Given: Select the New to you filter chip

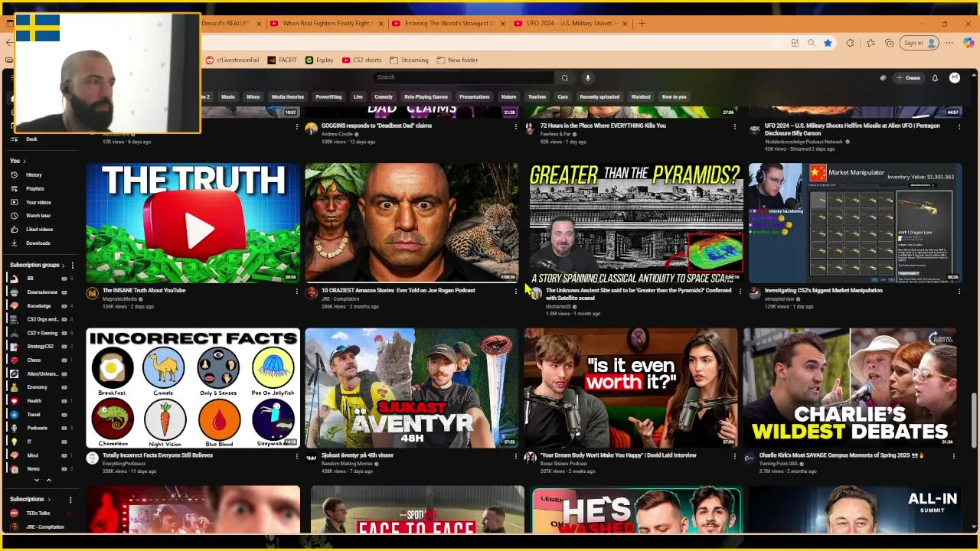Looking at the screenshot, I should click(x=674, y=97).
